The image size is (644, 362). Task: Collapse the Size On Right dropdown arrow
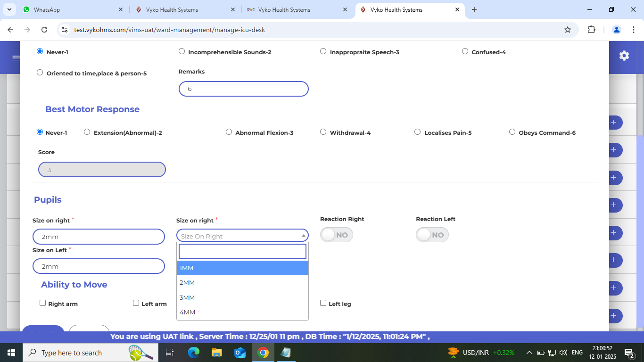303,236
